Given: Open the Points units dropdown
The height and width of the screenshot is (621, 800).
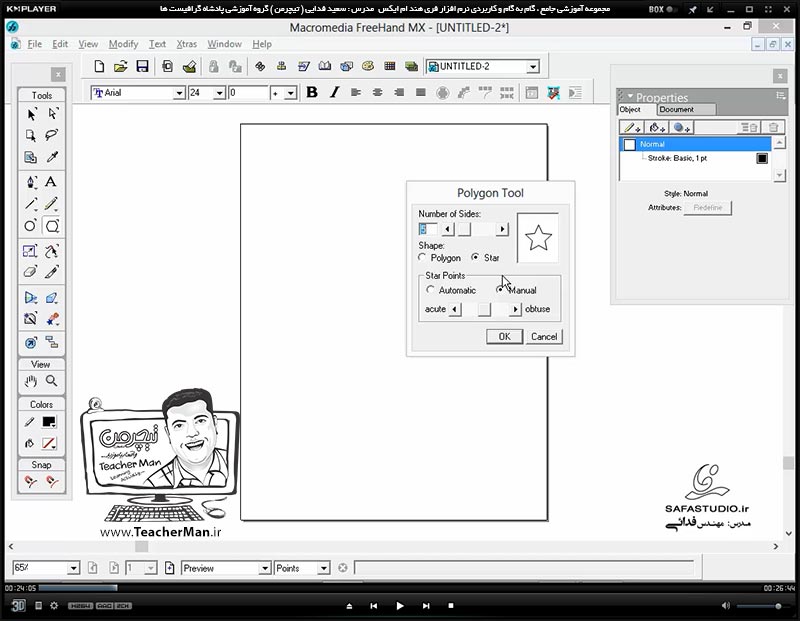Looking at the screenshot, I should tap(323, 568).
